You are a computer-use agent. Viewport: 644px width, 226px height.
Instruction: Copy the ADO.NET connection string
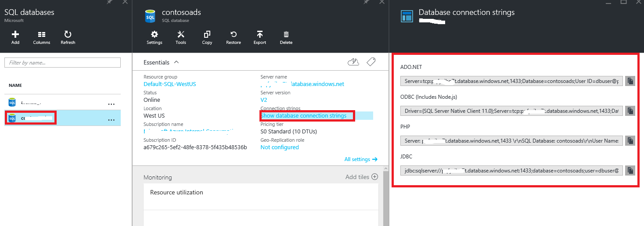tap(630, 81)
